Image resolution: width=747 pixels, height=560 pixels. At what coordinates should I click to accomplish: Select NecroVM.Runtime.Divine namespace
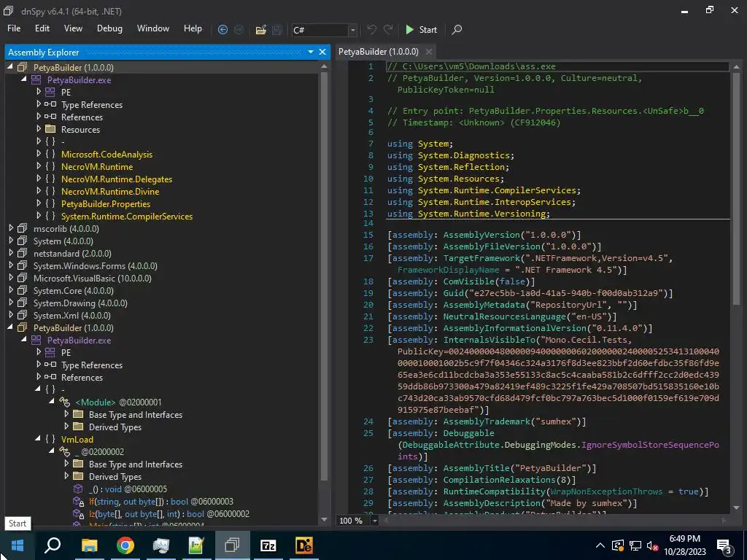tap(110, 192)
